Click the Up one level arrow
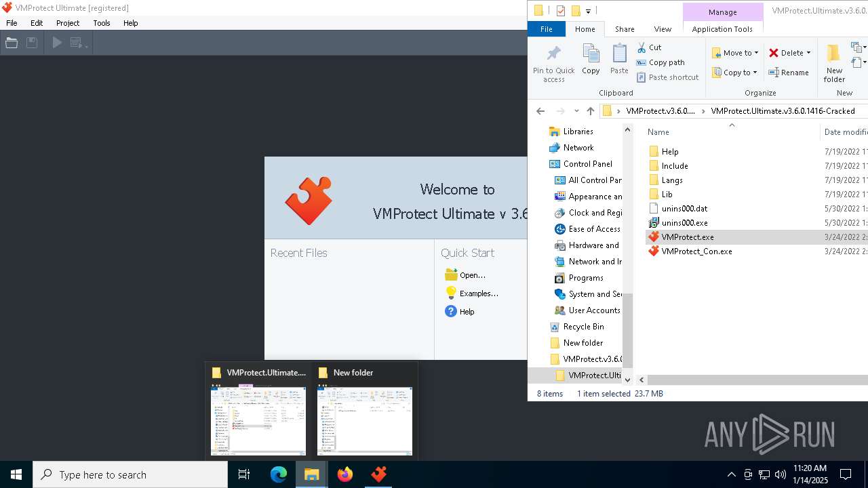Image resolution: width=868 pixels, height=488 pixels. (x=591, y=111)
